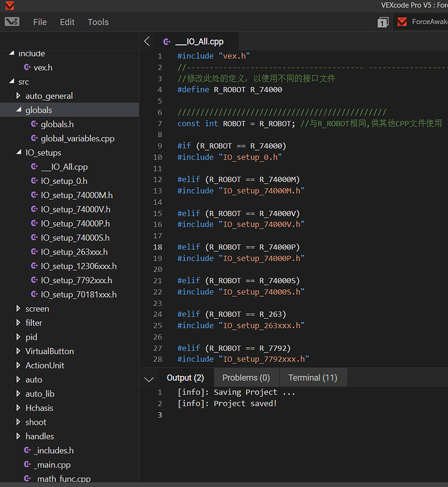Expand the handles folder

click(18, 436)
